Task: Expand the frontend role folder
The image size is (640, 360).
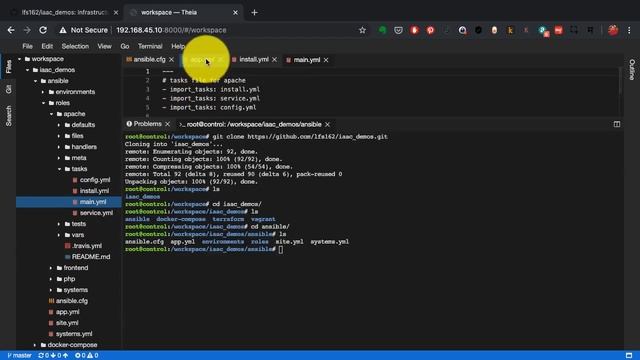Action: [x=51, y=268]
